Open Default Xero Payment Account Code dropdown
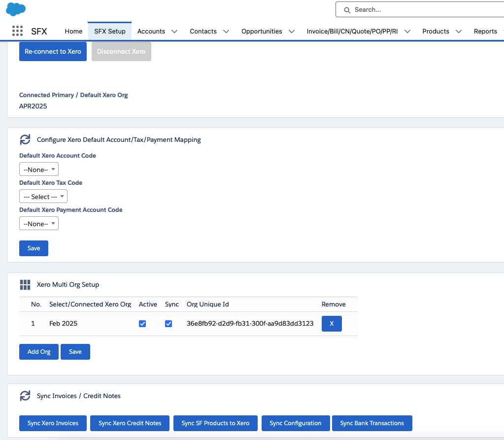504x440 pixels. (38, 224)
